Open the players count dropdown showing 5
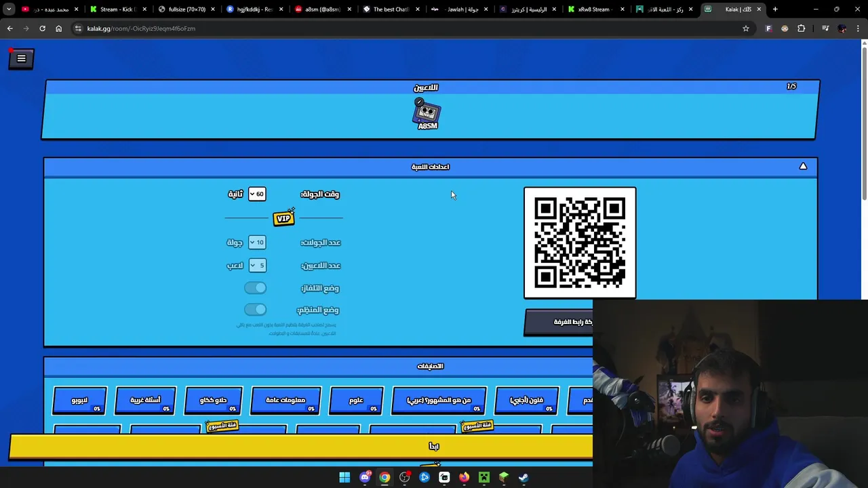 point(257,265)
